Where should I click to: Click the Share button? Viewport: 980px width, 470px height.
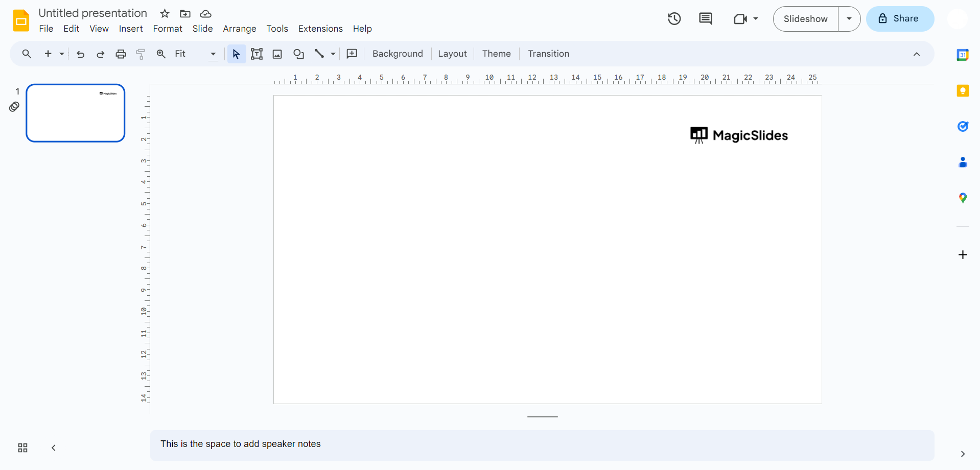[900, 19]
